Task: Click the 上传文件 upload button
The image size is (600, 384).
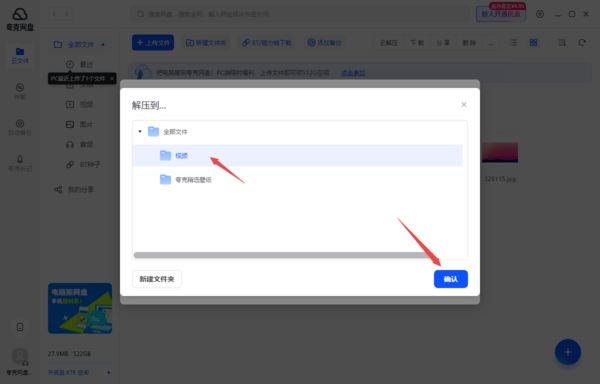Action: 153,42
